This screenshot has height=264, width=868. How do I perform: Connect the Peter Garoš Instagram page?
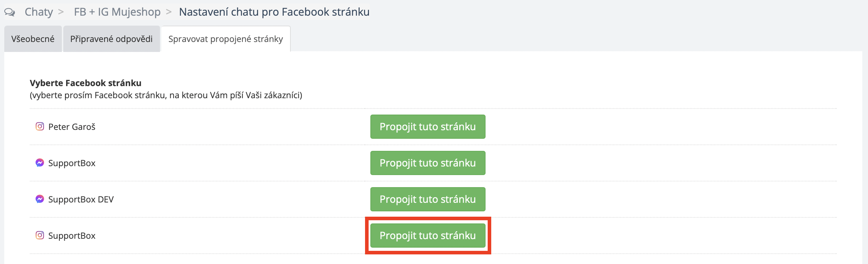coord(428,127)
